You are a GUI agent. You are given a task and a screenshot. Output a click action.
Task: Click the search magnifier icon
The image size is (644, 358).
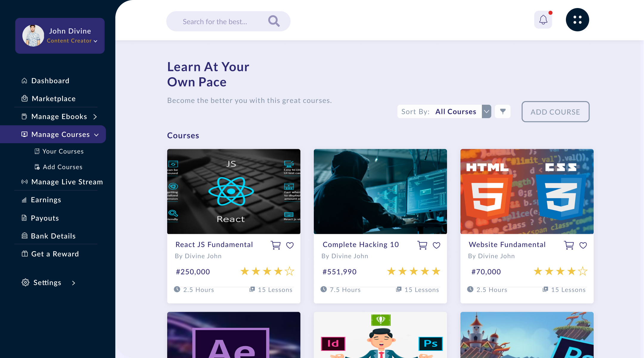[x=274, y=21]
